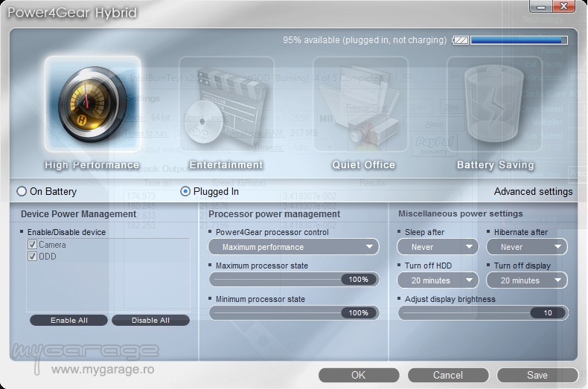Select the On Battery radio button
Viewport: 588px width, 389px height.
22,191
